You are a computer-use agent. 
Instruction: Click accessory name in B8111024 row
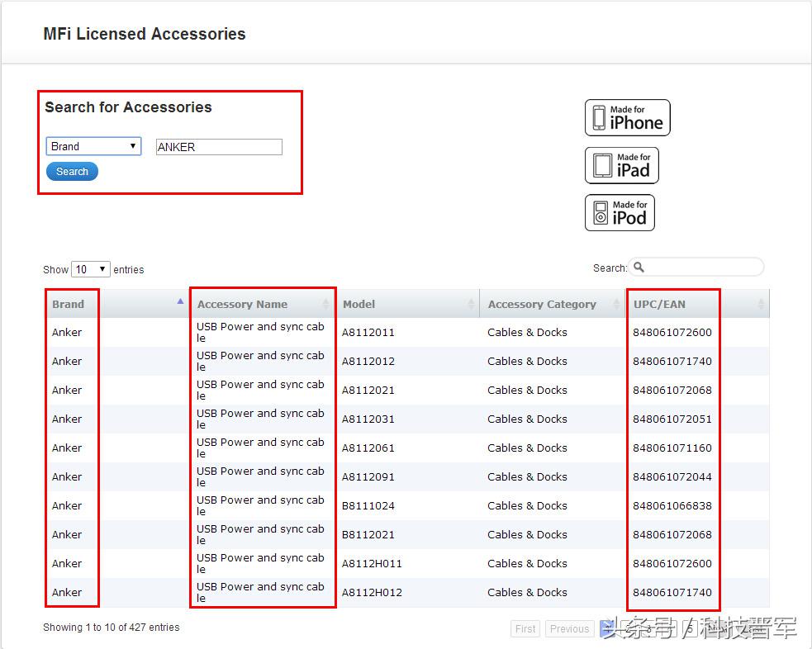pyautogui.click(x=260, y=505)
